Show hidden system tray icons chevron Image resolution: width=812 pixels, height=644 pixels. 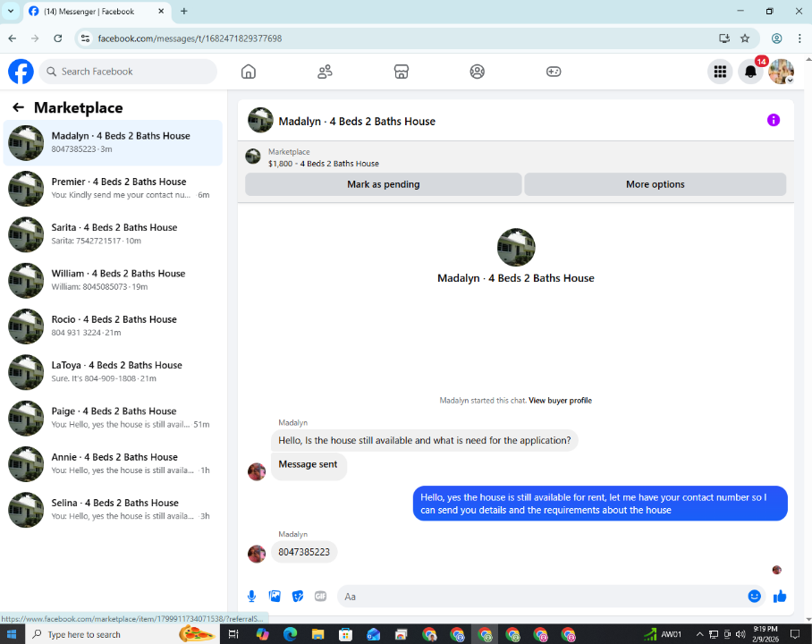(x=699, y=634)
